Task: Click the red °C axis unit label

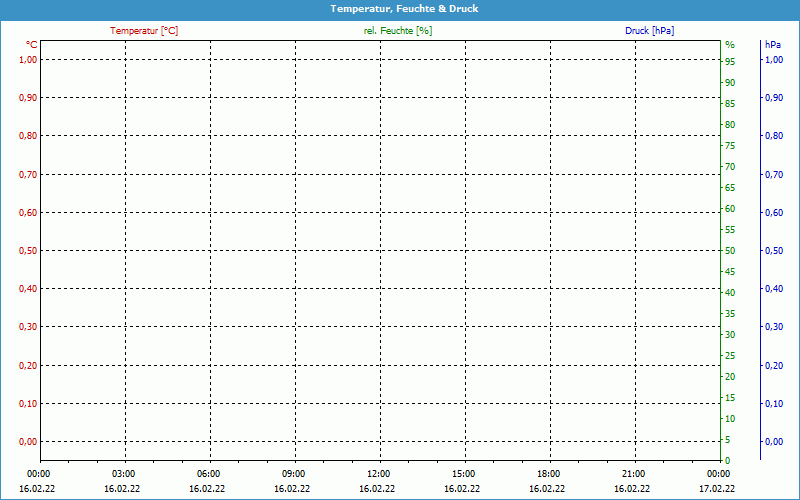Action: 31,45
